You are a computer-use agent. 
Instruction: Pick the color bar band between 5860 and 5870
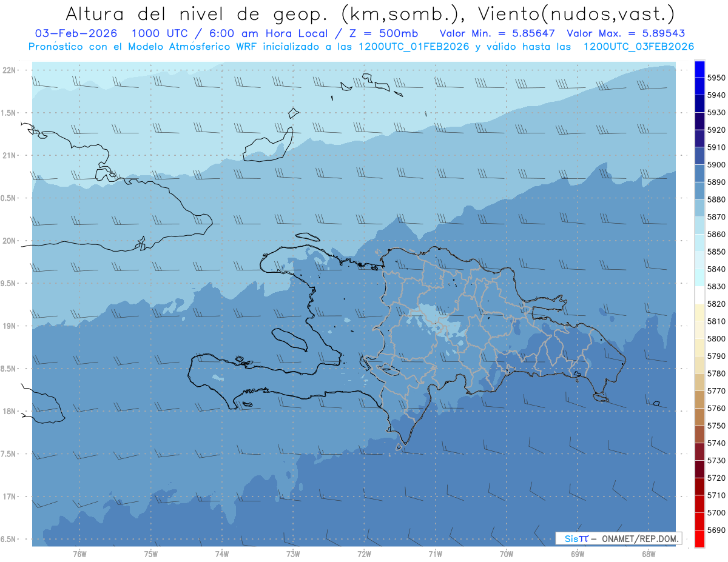pyautogui.click(x=699, y=225)
